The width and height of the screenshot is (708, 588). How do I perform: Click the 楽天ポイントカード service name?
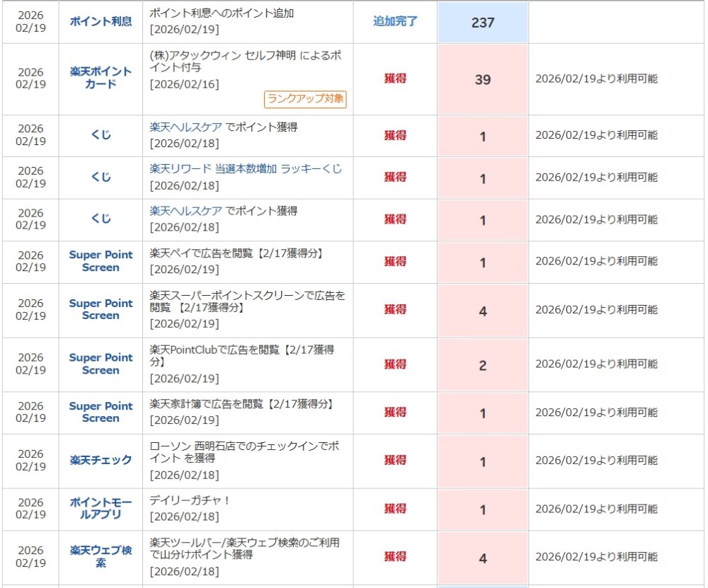[101, 78]
